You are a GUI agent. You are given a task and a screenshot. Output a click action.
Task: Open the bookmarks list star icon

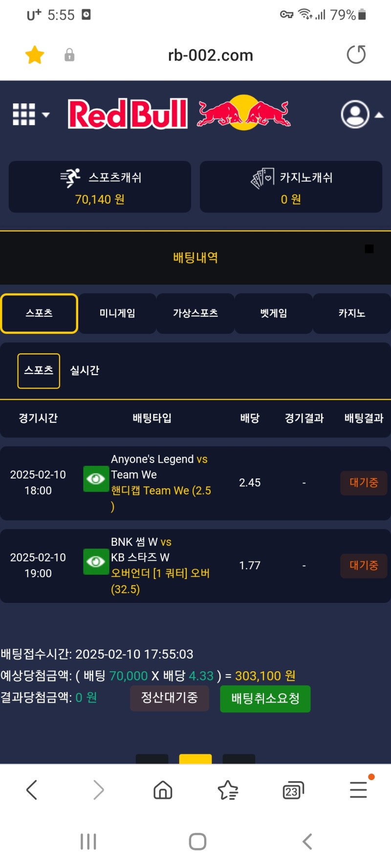point(228,789)
